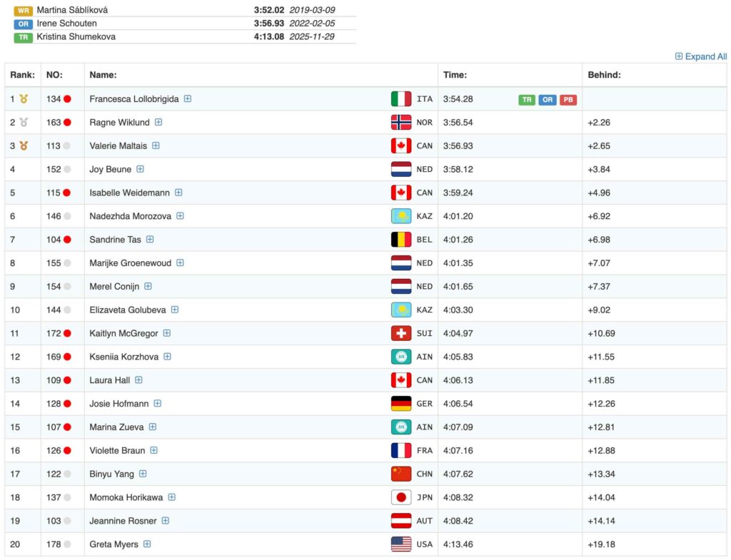
Task: Expand Ragne Wiklund's row details
Action: (x=158, y=122)
